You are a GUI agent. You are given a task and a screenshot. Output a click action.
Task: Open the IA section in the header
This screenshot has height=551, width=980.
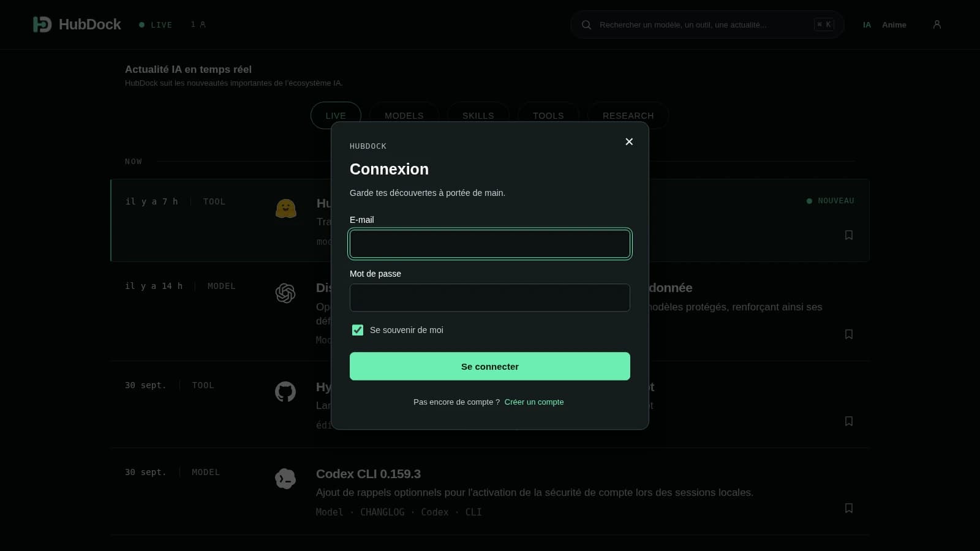click(x=867, y=24)
